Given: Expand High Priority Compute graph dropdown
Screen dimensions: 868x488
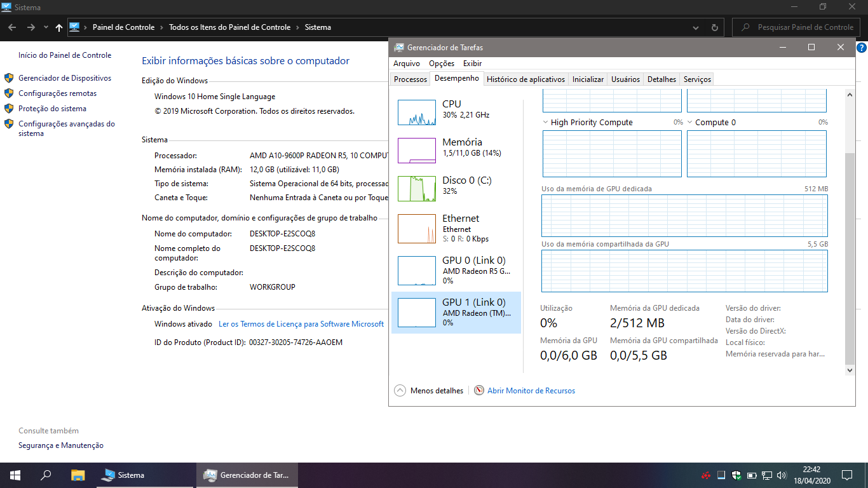Looking at the screenshot, I should point(546,122).
